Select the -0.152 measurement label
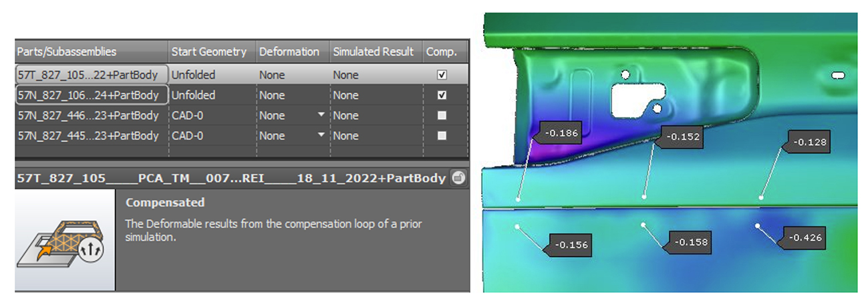This screenshot has width=868, height=305. 683,137
